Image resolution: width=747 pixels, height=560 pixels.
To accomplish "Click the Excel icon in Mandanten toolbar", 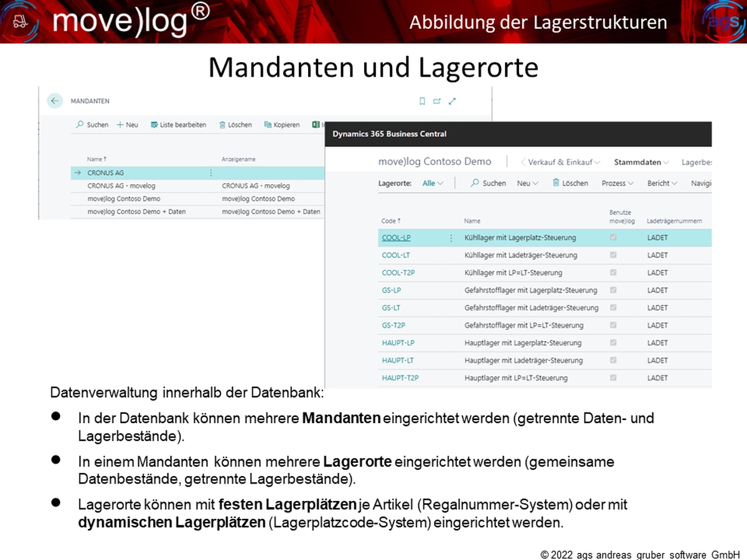I will click(316, 124).
